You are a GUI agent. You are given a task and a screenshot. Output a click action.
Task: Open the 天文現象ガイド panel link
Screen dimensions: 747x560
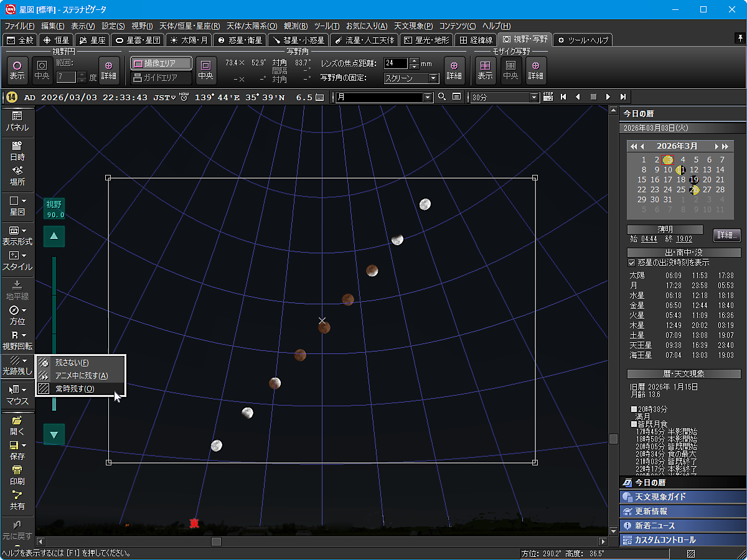[x=682, y=497]
